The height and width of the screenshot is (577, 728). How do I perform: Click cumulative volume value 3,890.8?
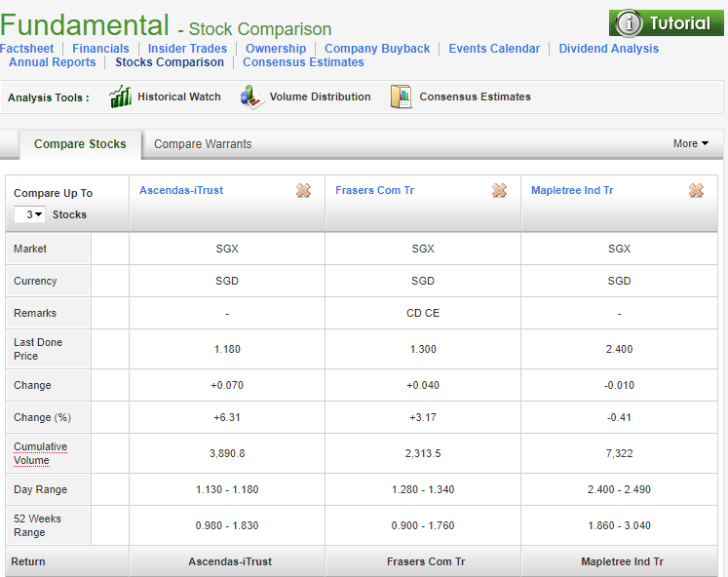(227, 453)
